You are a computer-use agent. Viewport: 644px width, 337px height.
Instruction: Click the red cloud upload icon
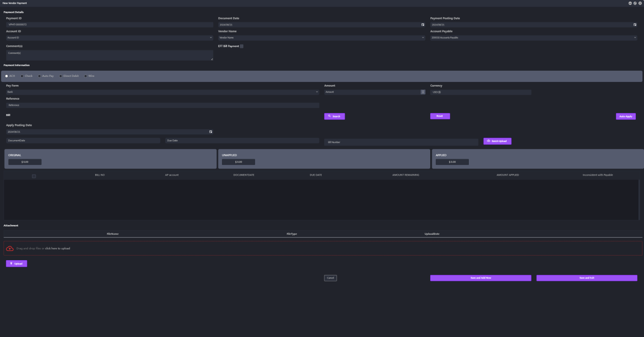click(x=10, y=248)
